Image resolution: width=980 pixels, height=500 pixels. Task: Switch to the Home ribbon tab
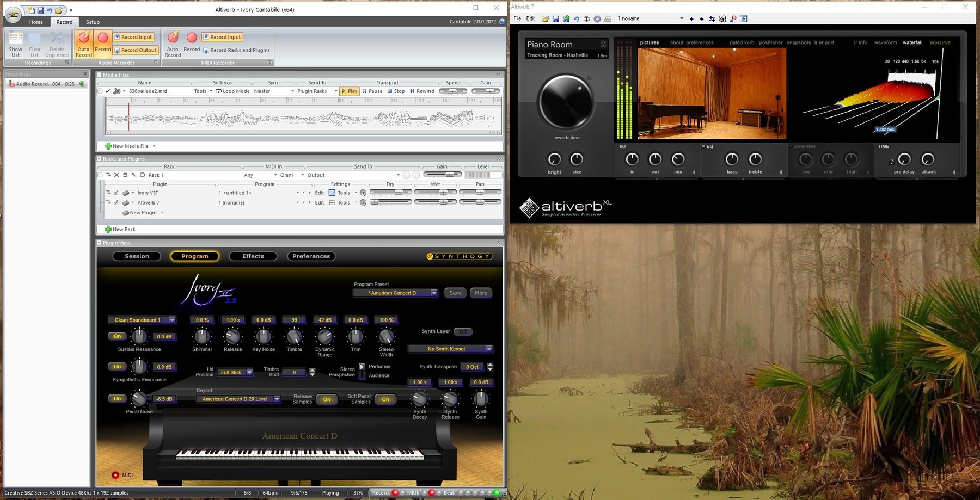[36, 22]
